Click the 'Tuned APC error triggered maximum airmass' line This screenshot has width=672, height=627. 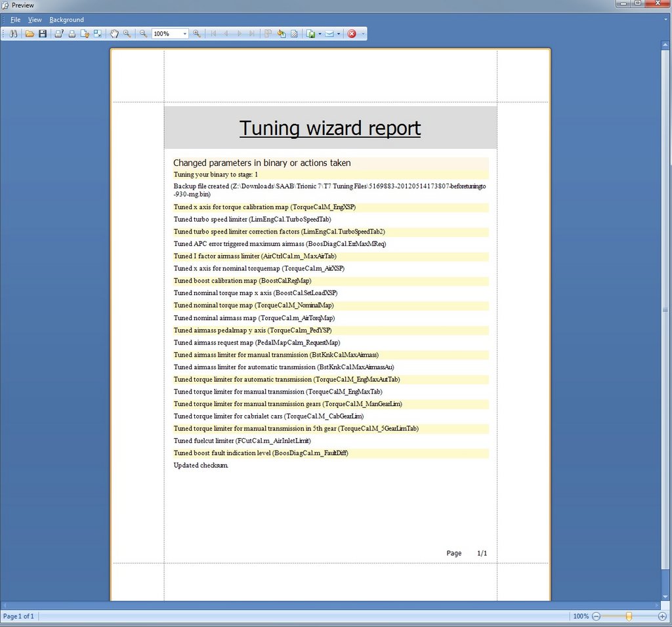click(x=280, y=244)
